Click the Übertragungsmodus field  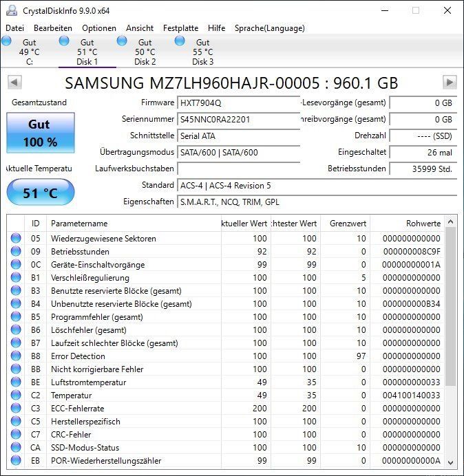[238, 152]
